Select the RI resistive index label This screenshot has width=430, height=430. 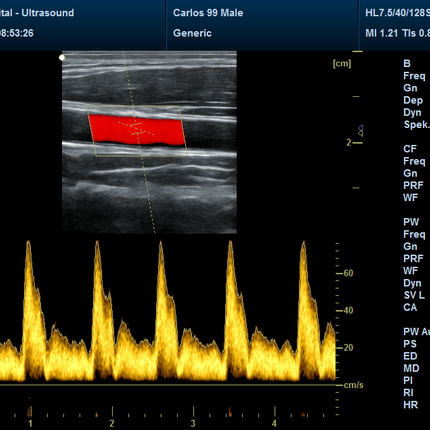pos(408,393)
